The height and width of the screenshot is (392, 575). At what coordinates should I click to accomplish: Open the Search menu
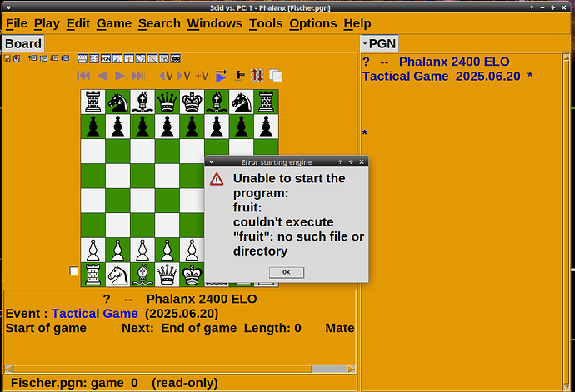pyautogui.click(x=159, y=24)
